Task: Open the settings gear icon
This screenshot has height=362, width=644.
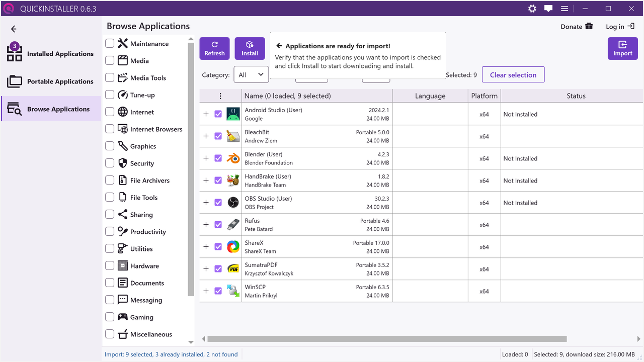Action: tap(532, 9)
